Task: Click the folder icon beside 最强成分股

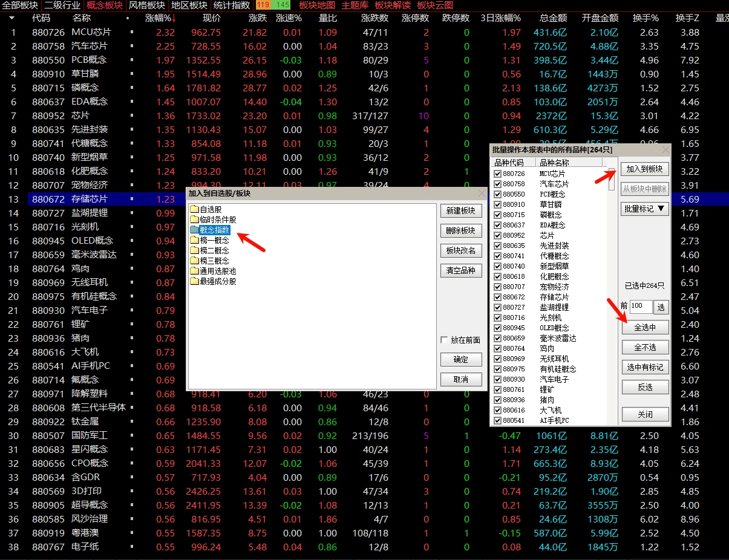Action: click(194, 281)
